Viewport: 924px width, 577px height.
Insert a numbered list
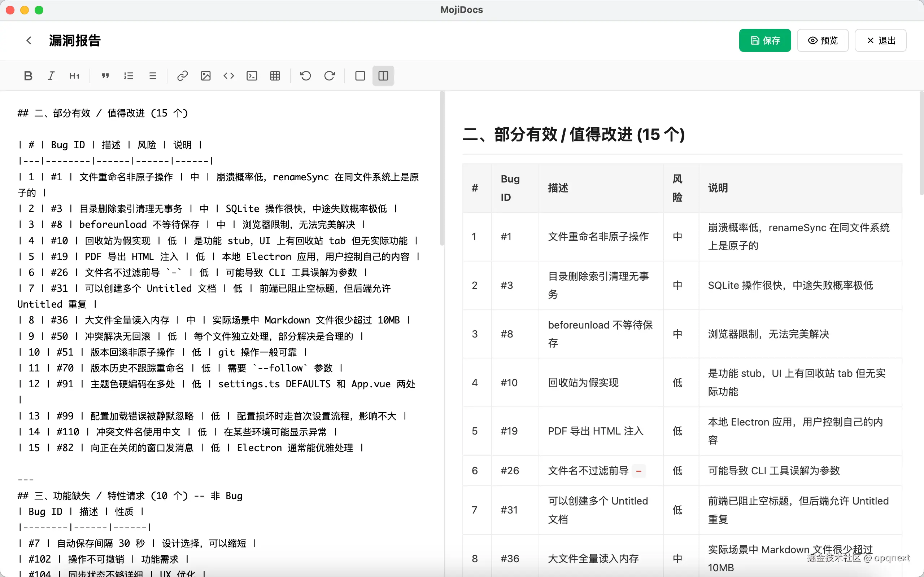pos(128,76)
